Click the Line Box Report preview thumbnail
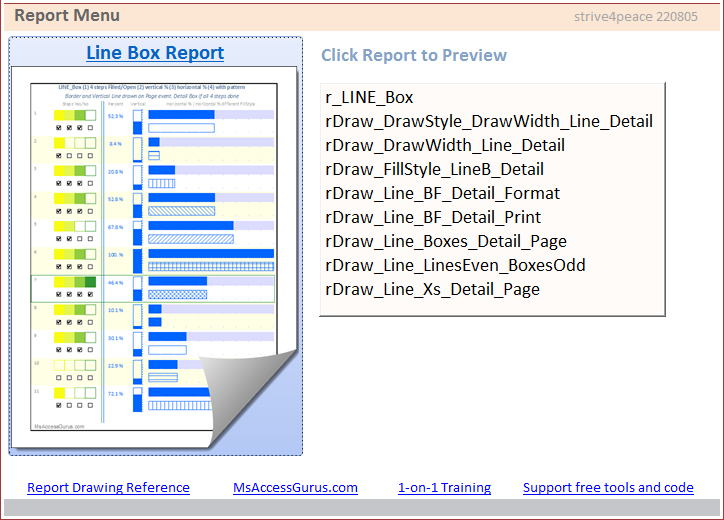 click(154, 257)
